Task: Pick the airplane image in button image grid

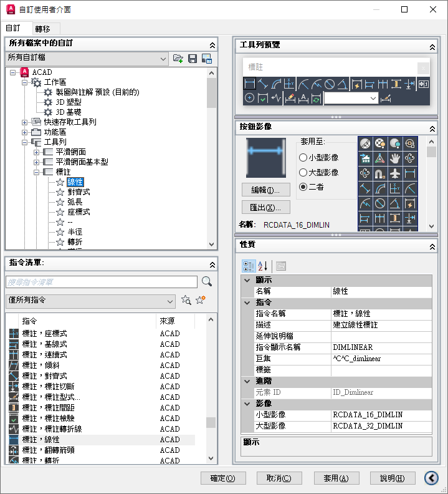Action: [x=395, y=173]
